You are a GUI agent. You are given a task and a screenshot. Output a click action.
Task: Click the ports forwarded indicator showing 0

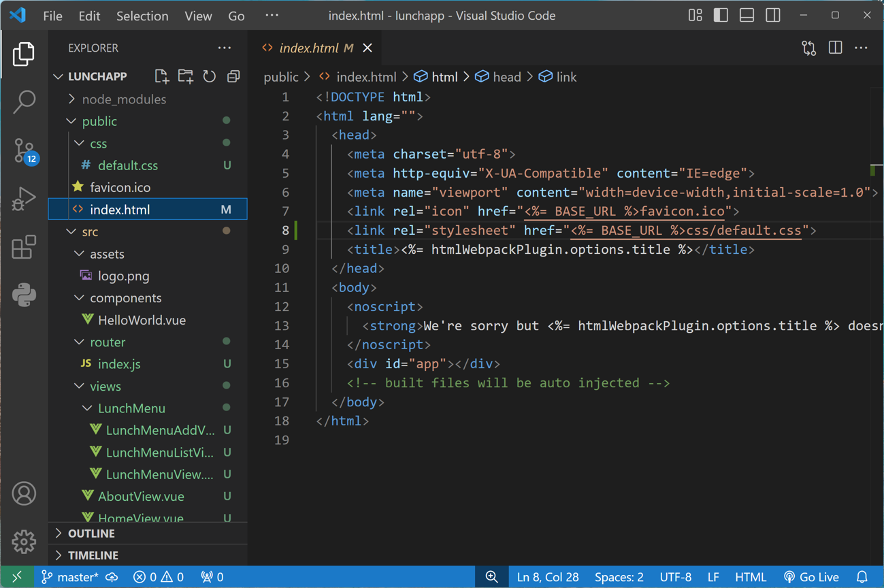pyautogui.click(x=212, y=577)
